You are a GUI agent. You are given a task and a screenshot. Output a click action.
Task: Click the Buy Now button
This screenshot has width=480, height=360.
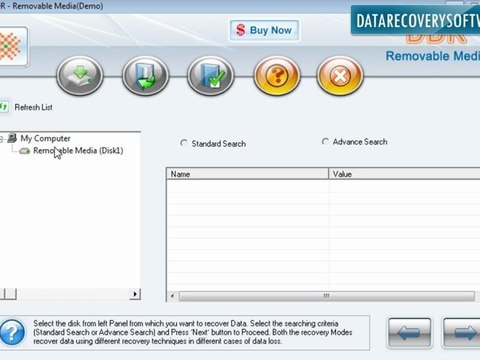click(x=264, y=30)
